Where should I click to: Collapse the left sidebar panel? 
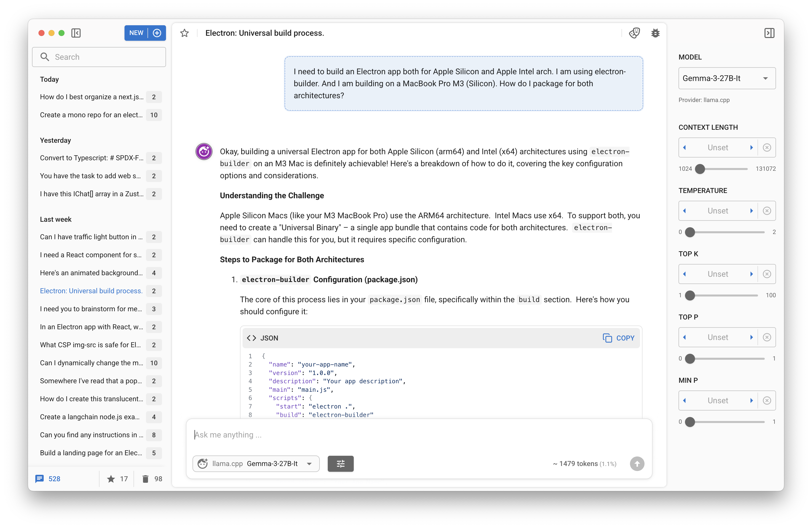tap(76, 33)
